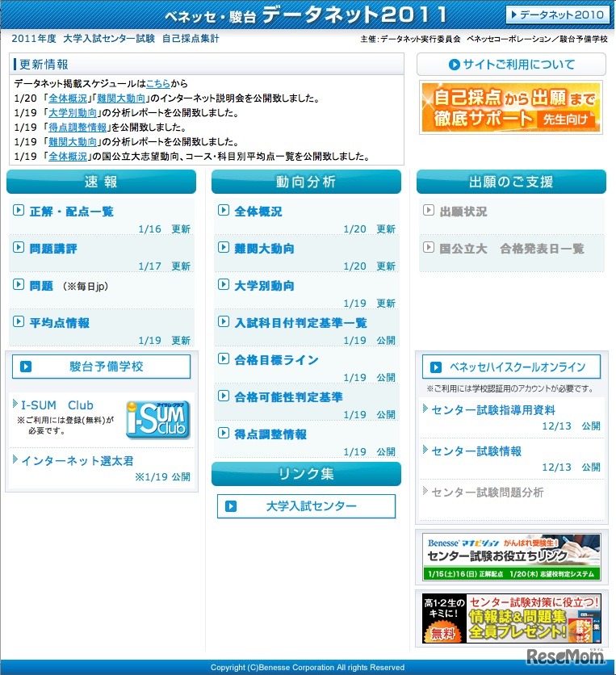Click arrow icon beside 合格可能性判定基準
The width and height of the screenshot is (616, 675).
[x=224, y=396]
